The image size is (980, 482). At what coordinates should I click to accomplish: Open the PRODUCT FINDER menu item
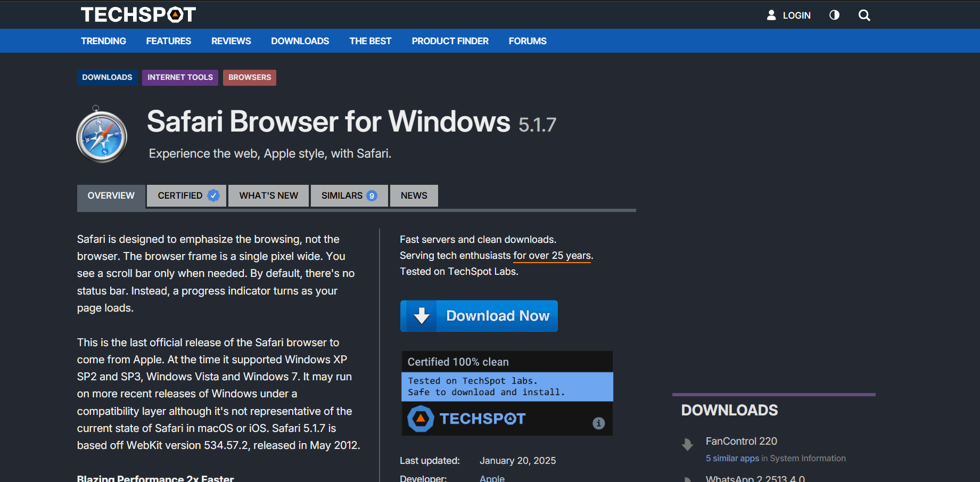(450, 40)
